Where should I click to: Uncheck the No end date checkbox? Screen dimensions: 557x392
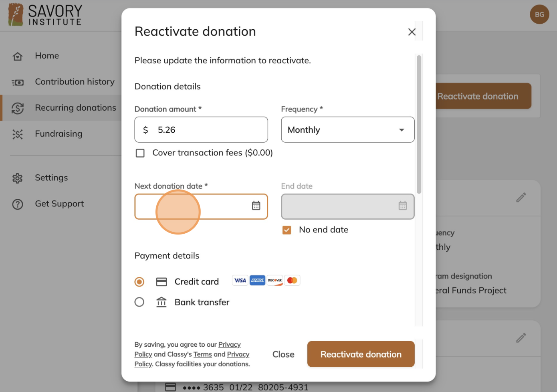tap(287, 230)
